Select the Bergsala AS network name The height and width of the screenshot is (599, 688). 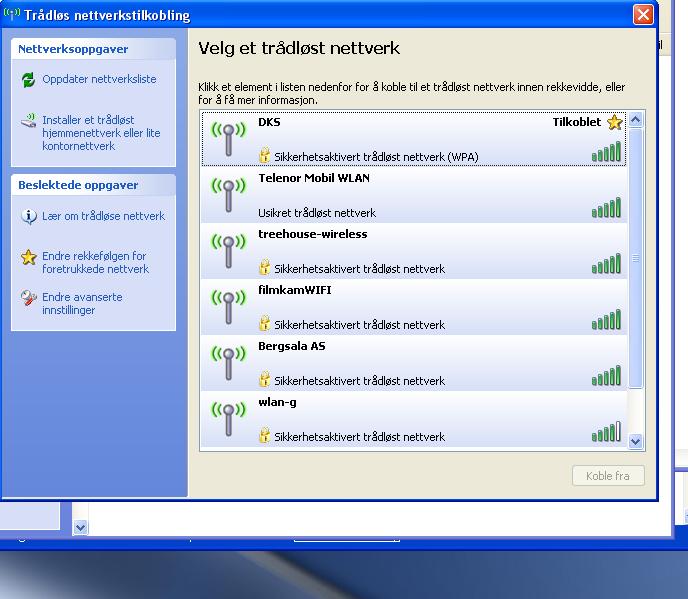[x=292, y=346]
